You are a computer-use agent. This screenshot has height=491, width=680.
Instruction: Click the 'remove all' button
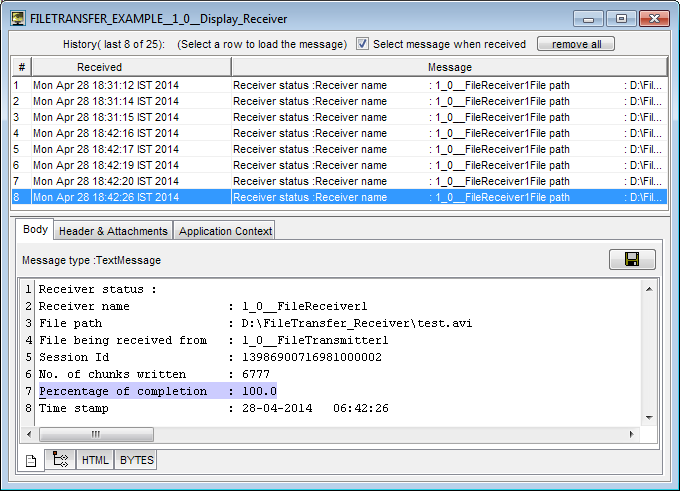coord(575,44)
